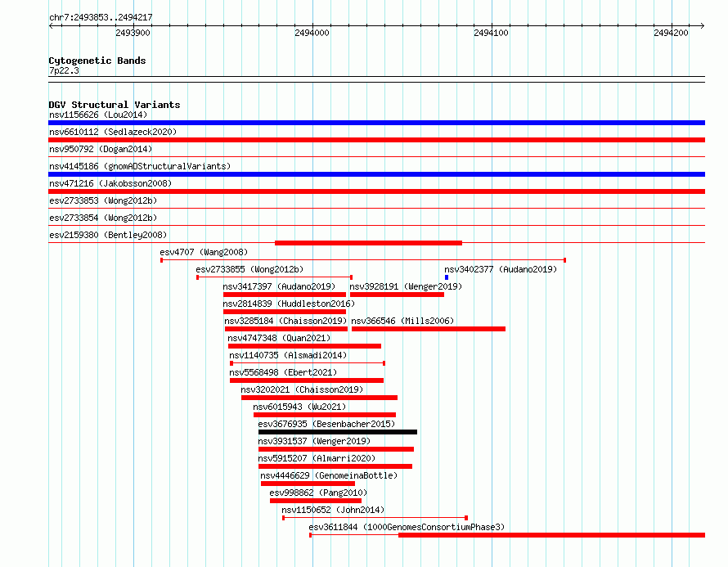728x567 pixels.
Task: Click the Cytogenetic Bands track title
Action: [x=97, y=61]
